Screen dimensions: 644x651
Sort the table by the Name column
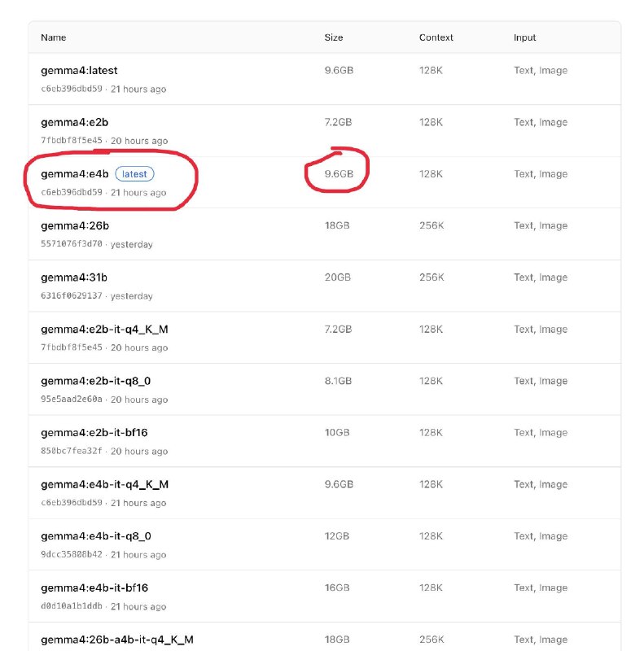tap(54, 37)
